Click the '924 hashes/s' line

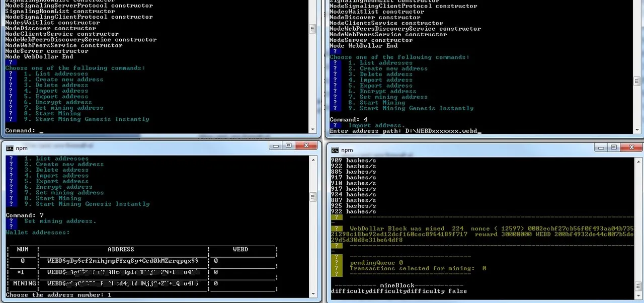[x=353, y=194]
